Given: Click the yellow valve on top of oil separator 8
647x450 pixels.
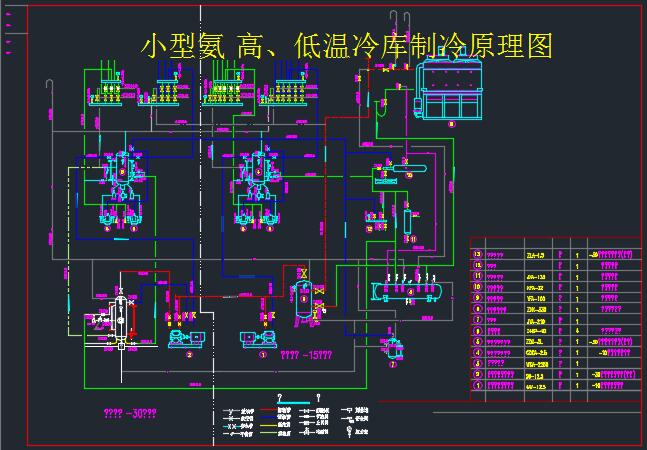Looking at the screenshot, I should tap(305, 273).
